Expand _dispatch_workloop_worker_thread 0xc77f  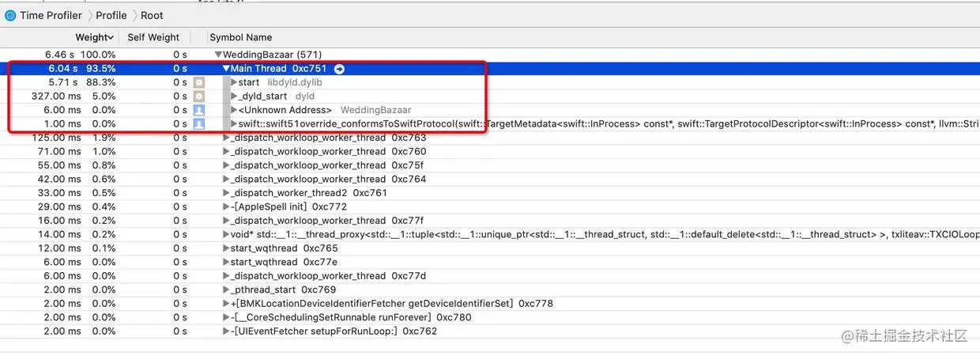click(227, 221)
